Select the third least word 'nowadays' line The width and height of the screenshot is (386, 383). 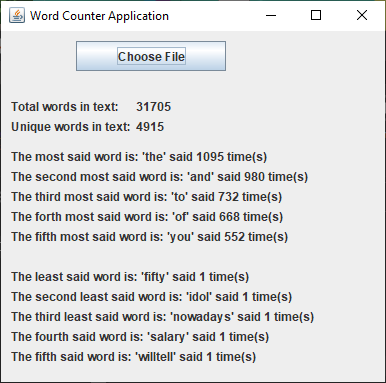click(x=162, y=317)
